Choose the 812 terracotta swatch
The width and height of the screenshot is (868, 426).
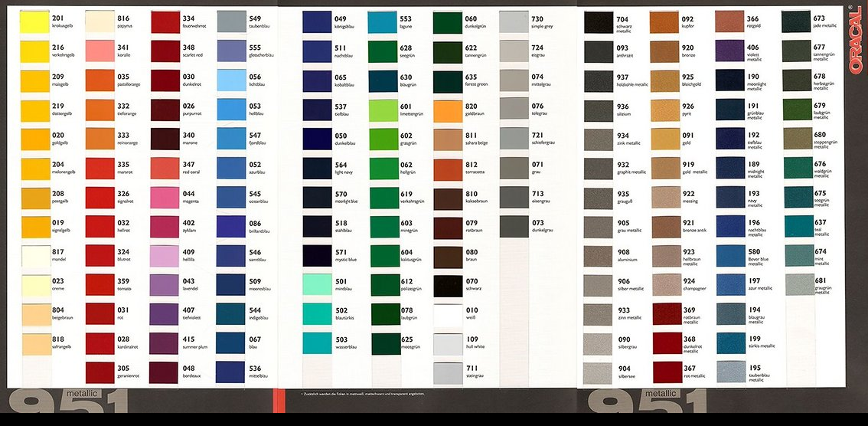448,170
